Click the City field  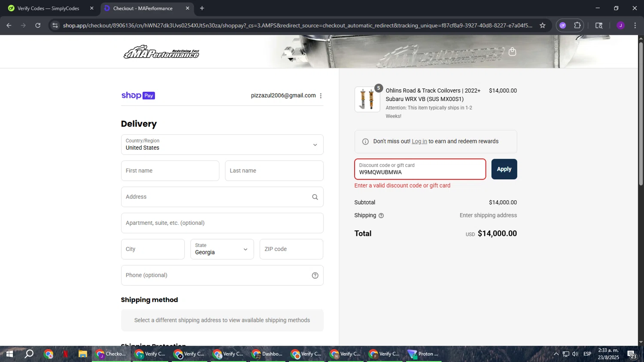(152, 249)
